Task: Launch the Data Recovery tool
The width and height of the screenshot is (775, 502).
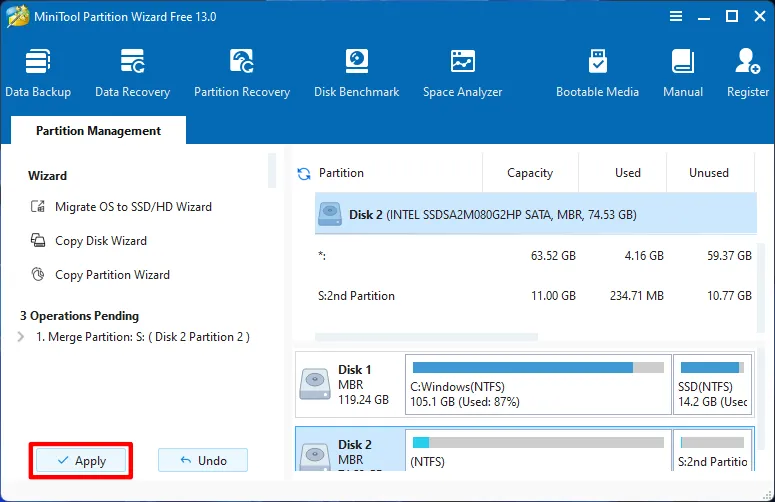Action: (132, 72)
